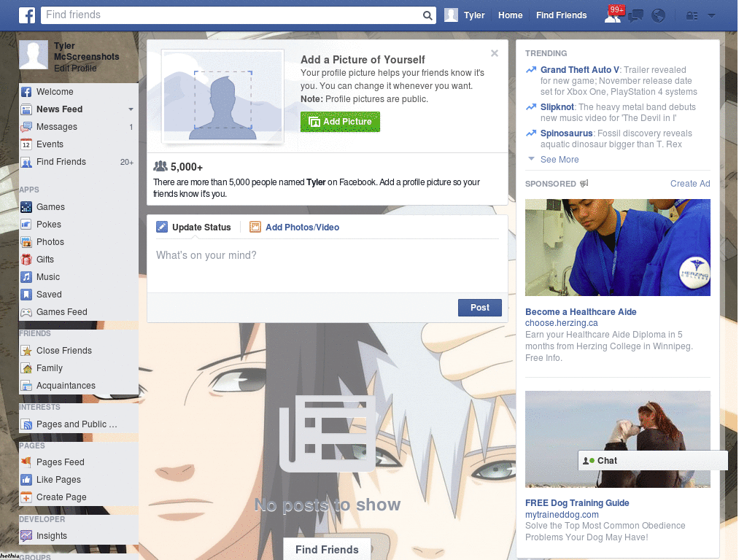The image size is (747, 560).
Task: Open Events calendar icon in sidebar
Action: (x=26, y=145)
